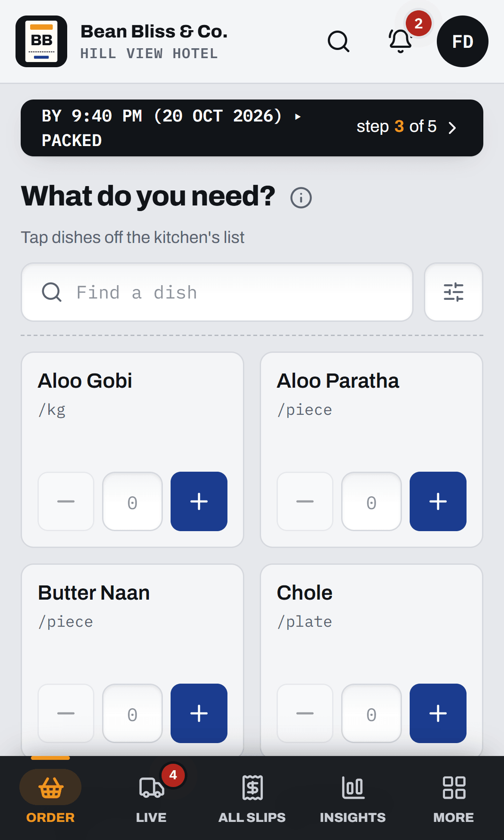Tap the Bean Bliss BB logo

41,41
